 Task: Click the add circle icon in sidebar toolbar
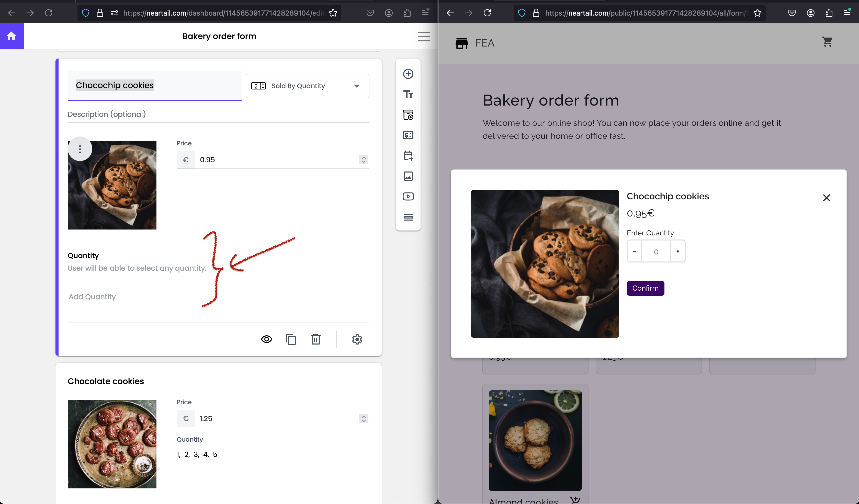coord(408,74)
